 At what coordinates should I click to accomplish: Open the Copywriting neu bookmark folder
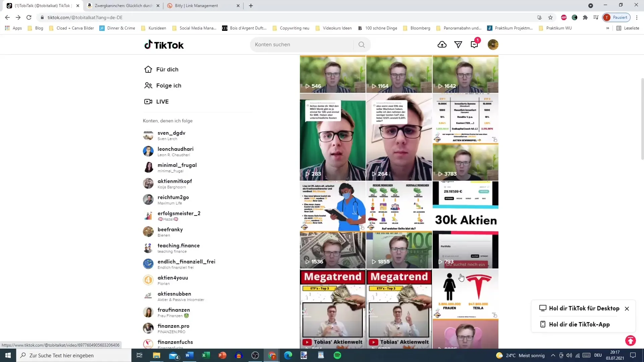[x=291, y=28]
